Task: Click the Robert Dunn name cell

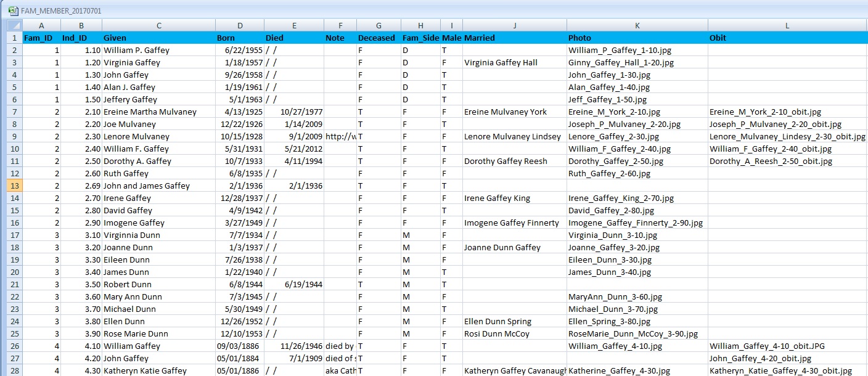Action: tap(159, 284)
